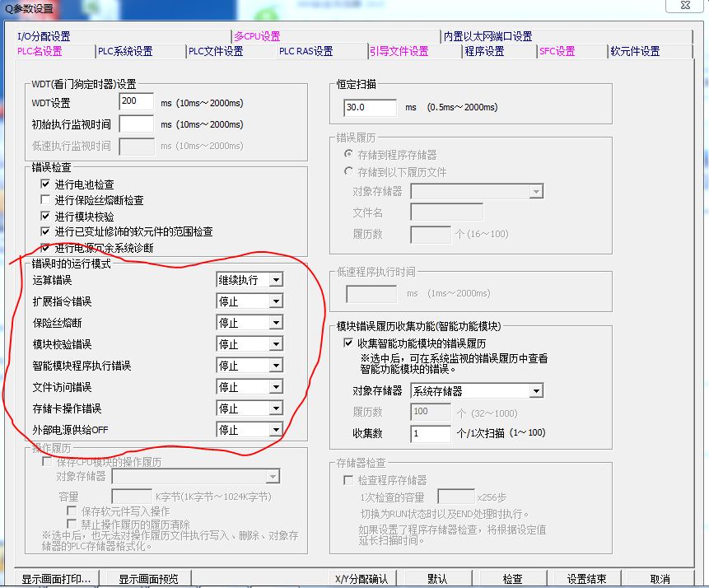
Task: Open 系统存储器 target memory dropdown
Action: [536, 390]
